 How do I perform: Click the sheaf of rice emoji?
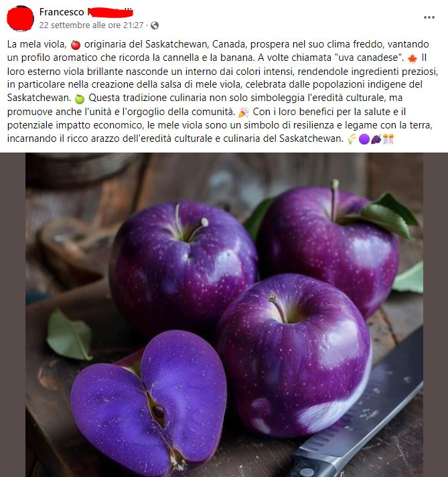(352, 139)
